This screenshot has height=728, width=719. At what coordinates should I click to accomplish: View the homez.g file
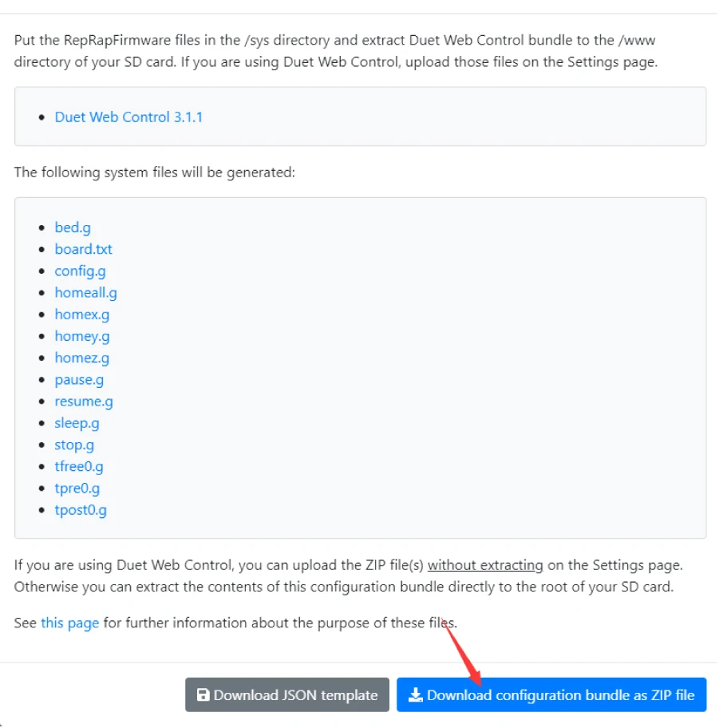(x=82, y=358)
